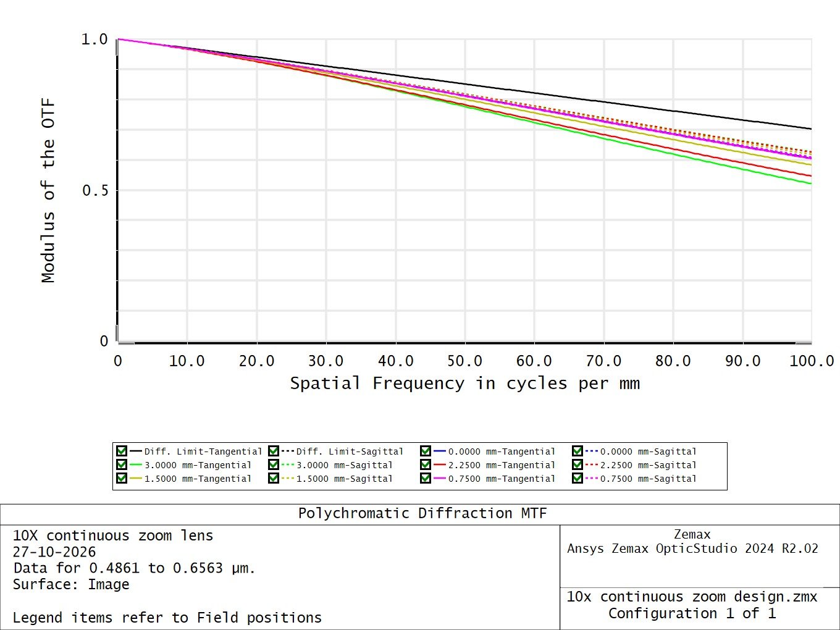Click the "Ansys Zemax OpticStudio 2024 R2.02" text

[692, 548]
